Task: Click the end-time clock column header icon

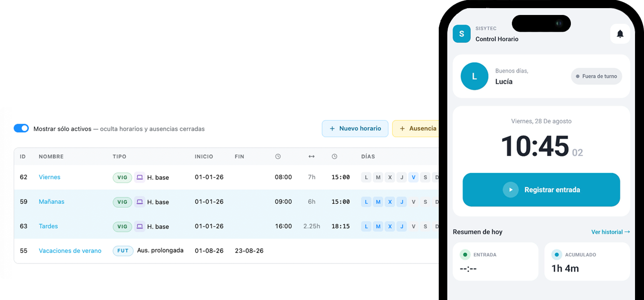Action: pos(334,157)
